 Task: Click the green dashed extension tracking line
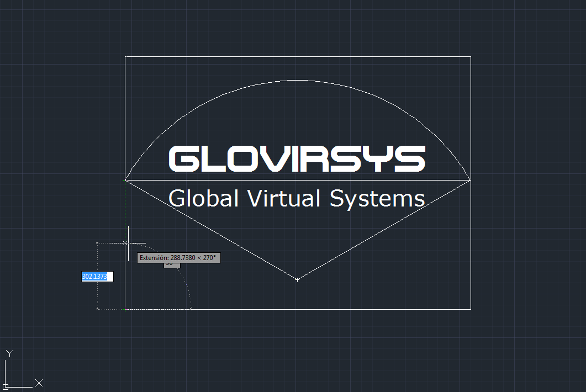pyautogui.click(x=125, y=210)
